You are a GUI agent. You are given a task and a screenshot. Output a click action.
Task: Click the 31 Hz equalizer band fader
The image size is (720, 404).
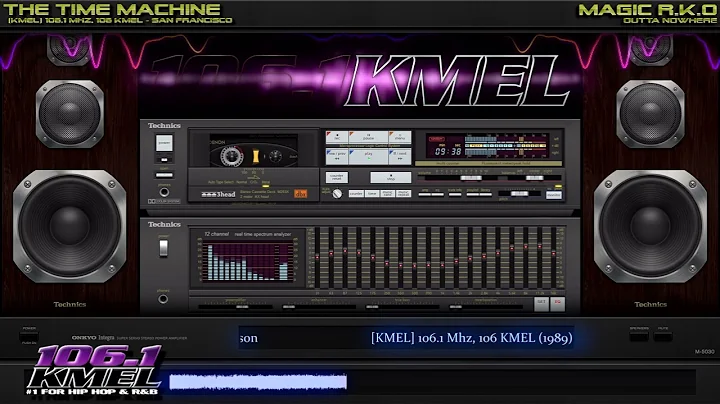[x=317, y=257]
